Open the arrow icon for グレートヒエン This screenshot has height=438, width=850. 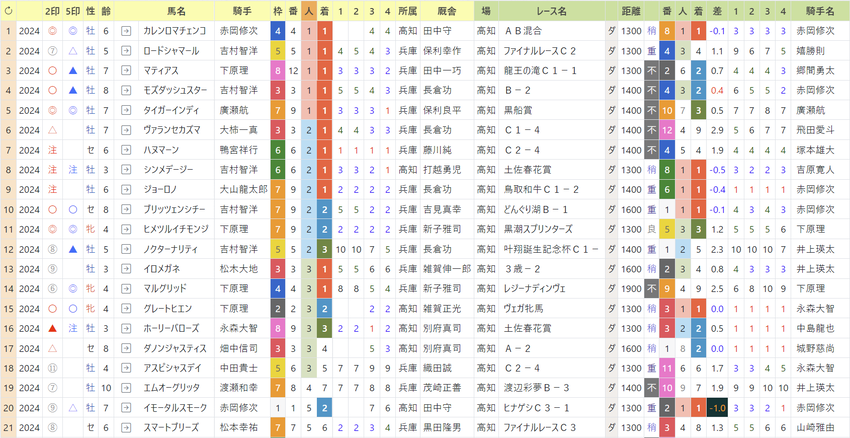tap(126, 308)
